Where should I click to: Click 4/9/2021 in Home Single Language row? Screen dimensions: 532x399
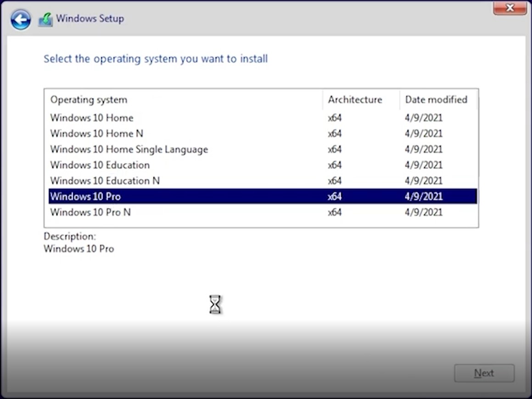click(x=423, y=149)
